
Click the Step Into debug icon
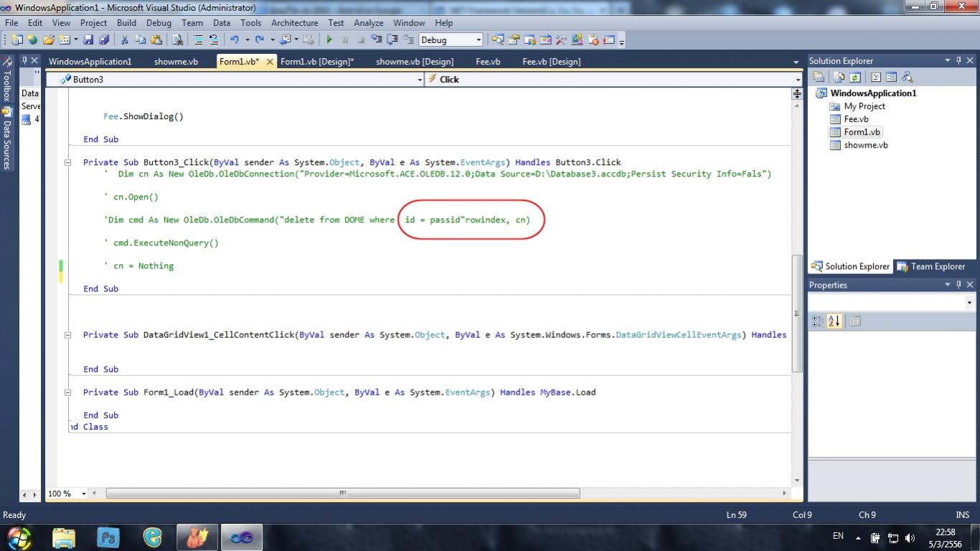pyautogui.click(x=377, y=39)
